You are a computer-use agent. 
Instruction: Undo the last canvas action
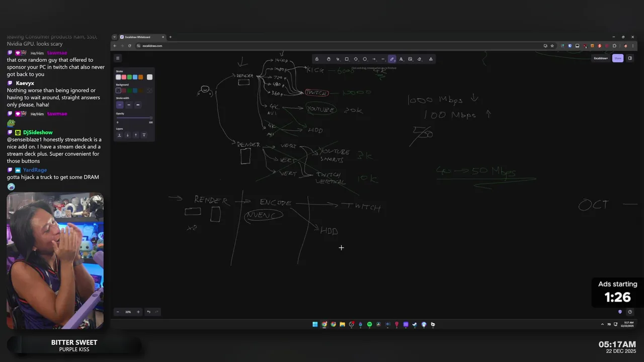pyautogui.click(x=148, y=312)
